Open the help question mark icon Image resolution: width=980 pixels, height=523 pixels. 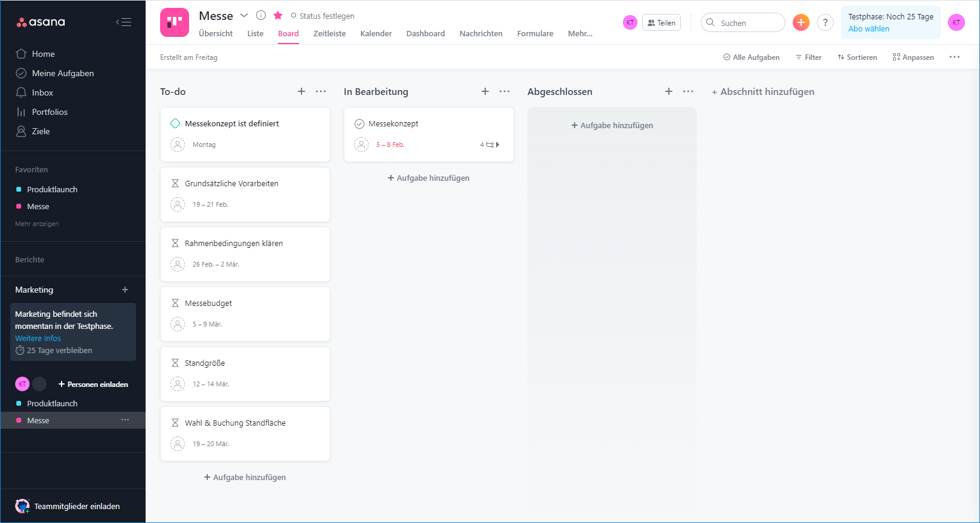tap(825, 22)
